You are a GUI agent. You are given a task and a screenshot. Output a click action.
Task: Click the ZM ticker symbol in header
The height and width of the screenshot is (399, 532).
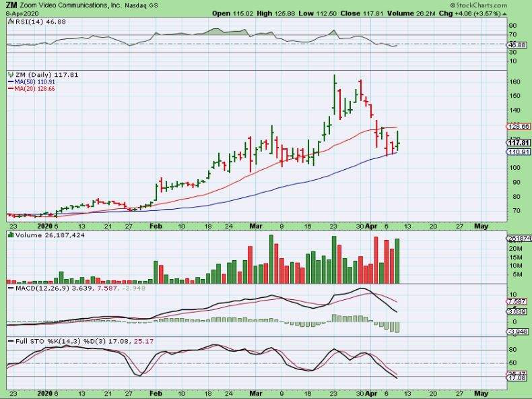[12, 5]
